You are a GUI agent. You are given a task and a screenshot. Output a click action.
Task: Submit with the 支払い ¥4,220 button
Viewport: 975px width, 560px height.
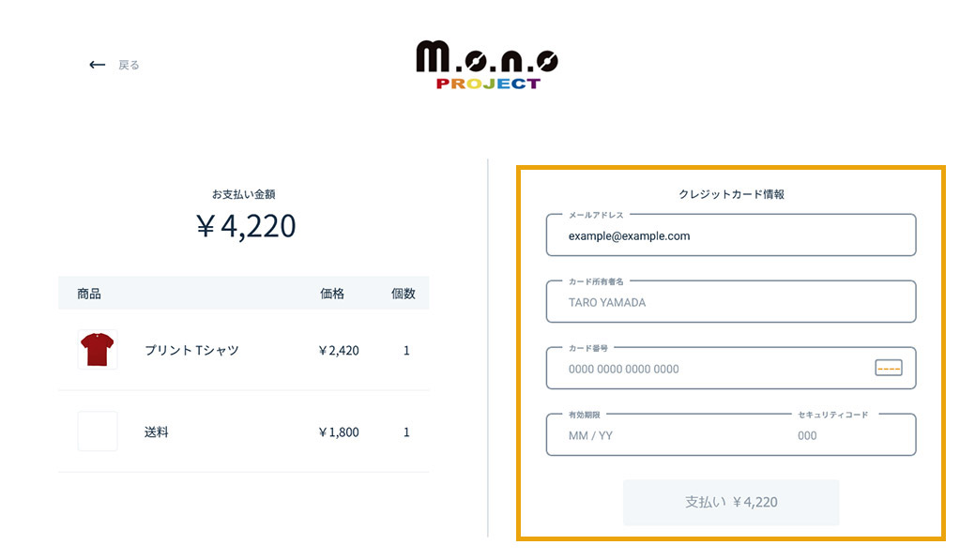tap(731, 502)
